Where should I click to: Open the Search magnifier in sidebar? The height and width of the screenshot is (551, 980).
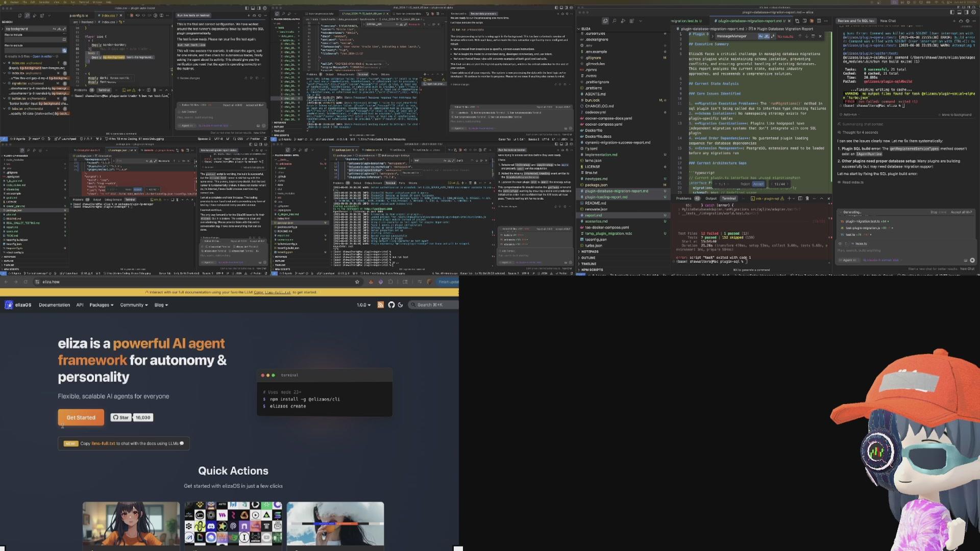pos(614,21)
